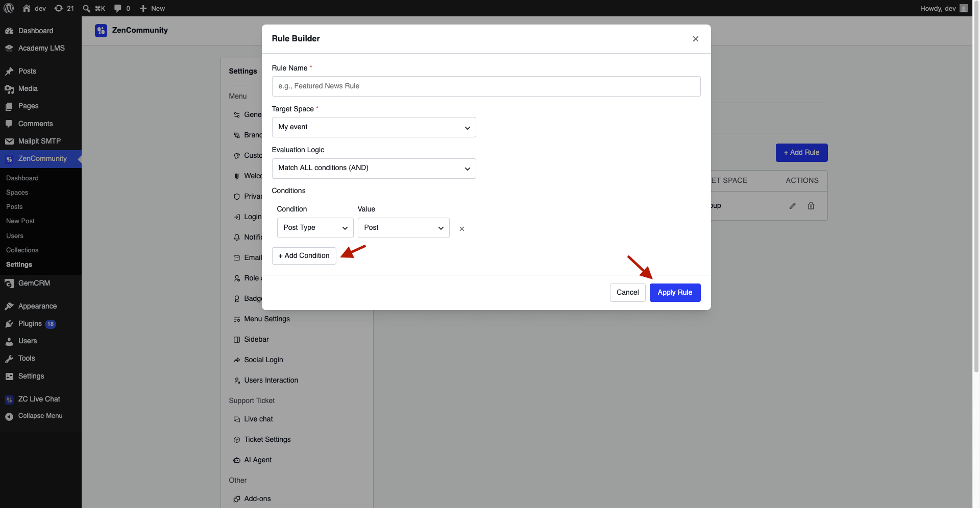Click the Apply Rule button
Viewport: 980px width, 520px height.
[675, 293]
